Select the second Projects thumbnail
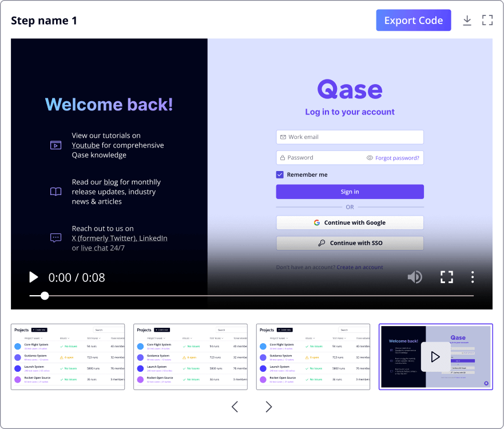The image size is (504, 429). click(x=191, y=357)
